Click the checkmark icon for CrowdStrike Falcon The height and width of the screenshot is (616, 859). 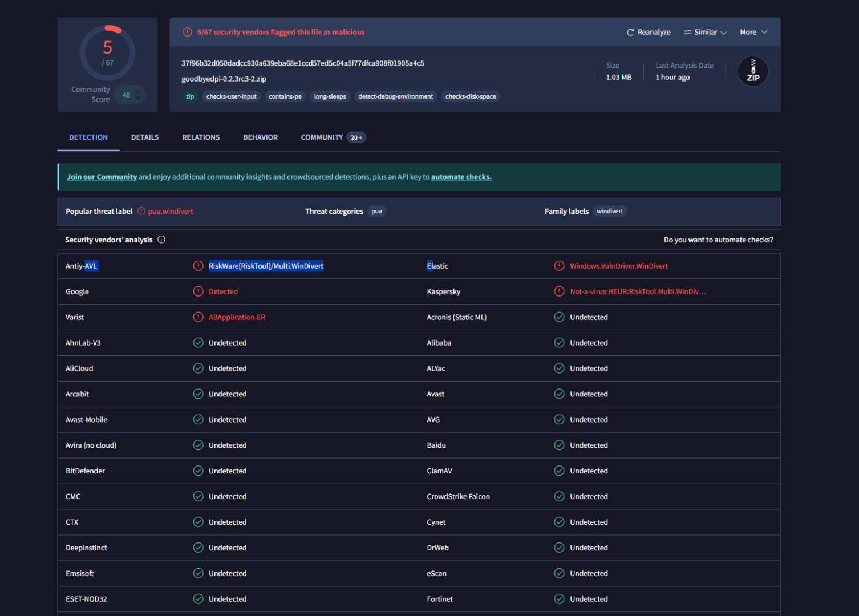(559, 497)
